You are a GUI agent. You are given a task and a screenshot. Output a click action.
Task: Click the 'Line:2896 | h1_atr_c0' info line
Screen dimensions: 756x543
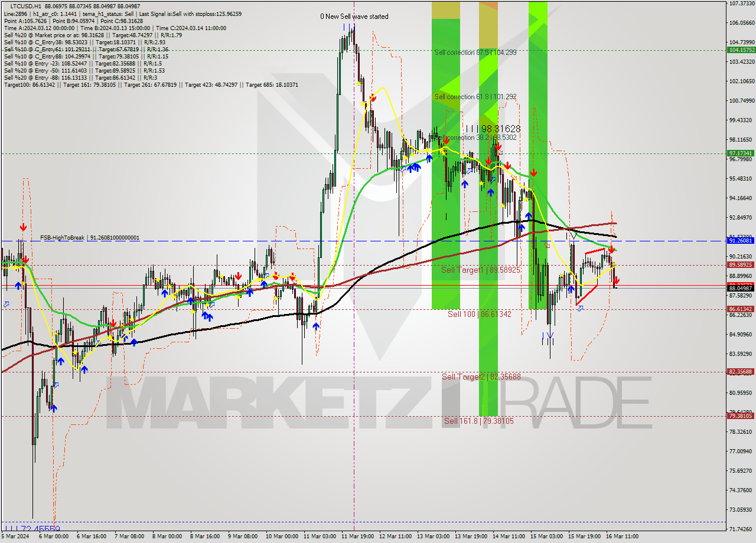(122, 14)
